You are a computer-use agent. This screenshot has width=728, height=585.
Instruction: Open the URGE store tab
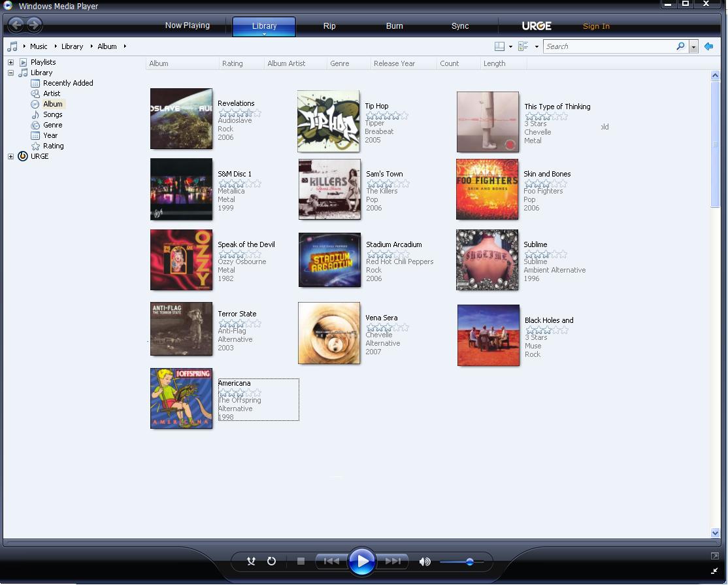(x=537, y=26)
